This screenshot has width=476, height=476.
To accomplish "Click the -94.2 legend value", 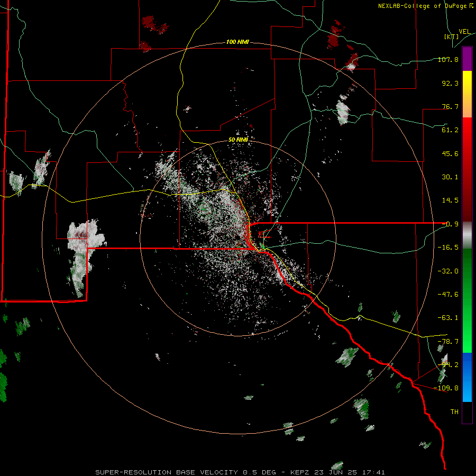I will [x=448, y=365].
